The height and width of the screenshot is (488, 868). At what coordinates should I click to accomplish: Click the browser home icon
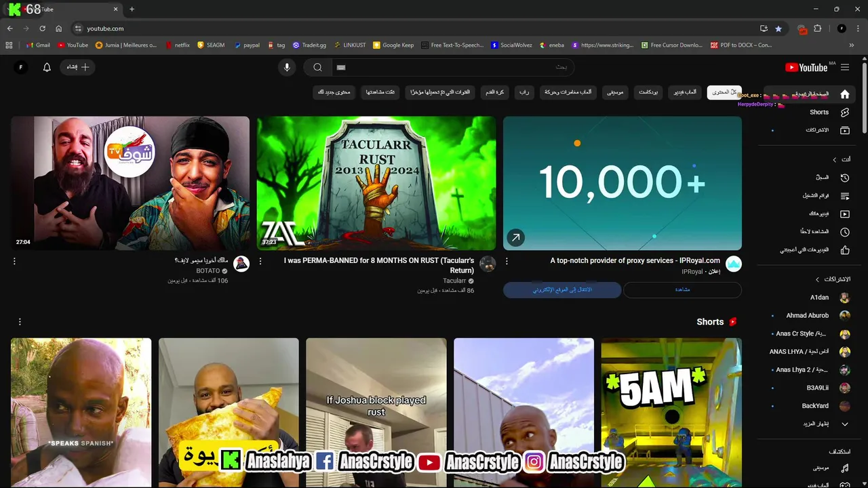point(59,28)
